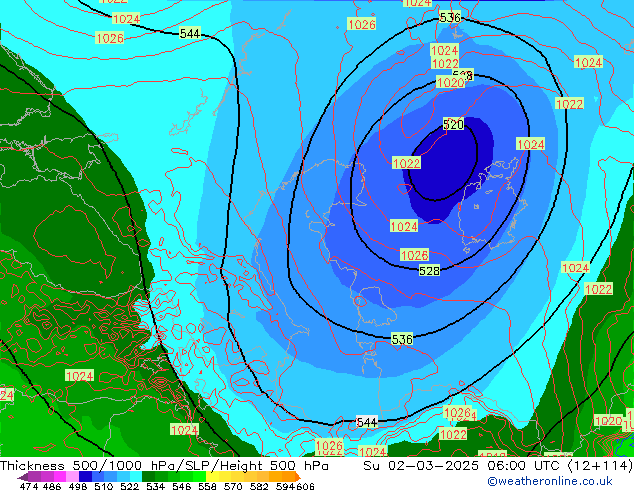Click the 1020 pressure label near low center
The height and width of the screenshot is (490, 634).
(x=450, y=83)
